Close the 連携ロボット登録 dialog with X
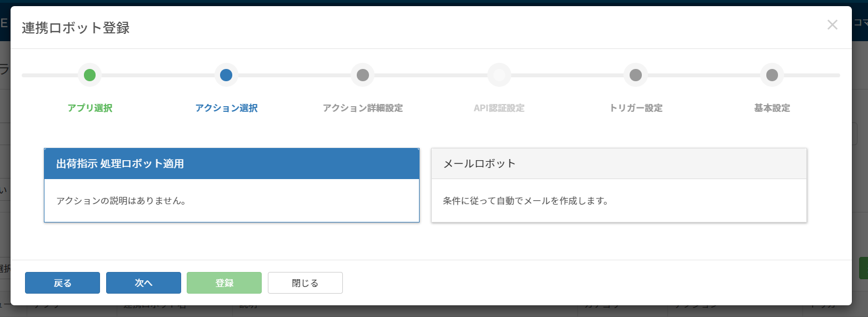868x317 pixels. coord(832,25)
